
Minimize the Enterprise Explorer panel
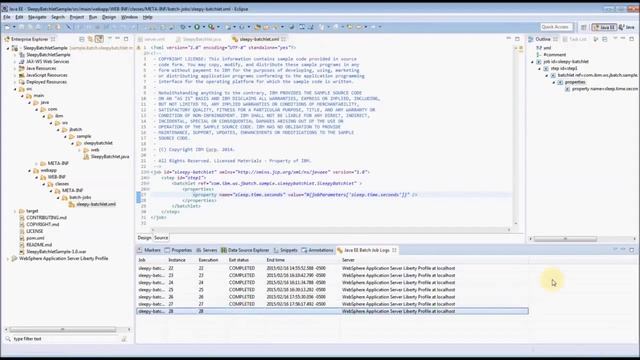[118, 39]
